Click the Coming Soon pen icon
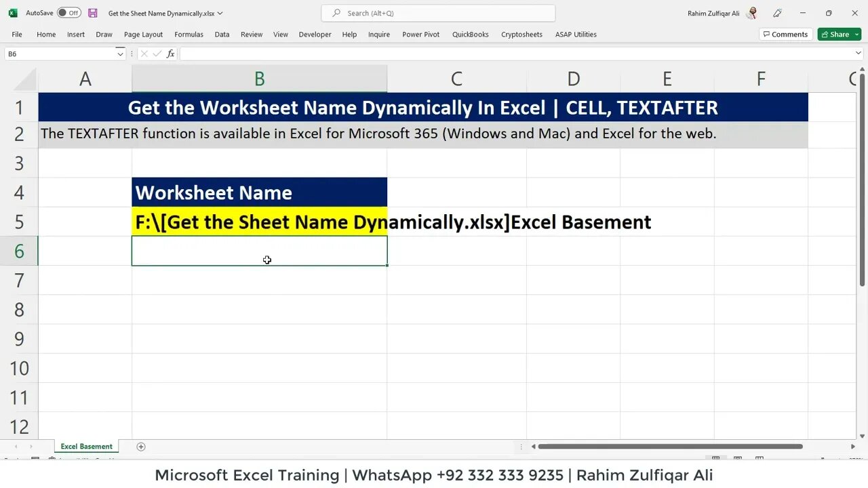This screenshot has height=488, width=868. 777,13
